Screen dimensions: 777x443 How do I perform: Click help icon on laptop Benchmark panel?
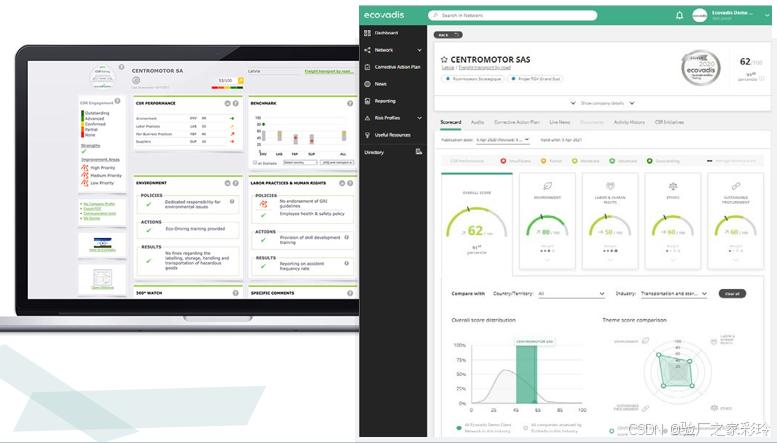pos(350,103)
